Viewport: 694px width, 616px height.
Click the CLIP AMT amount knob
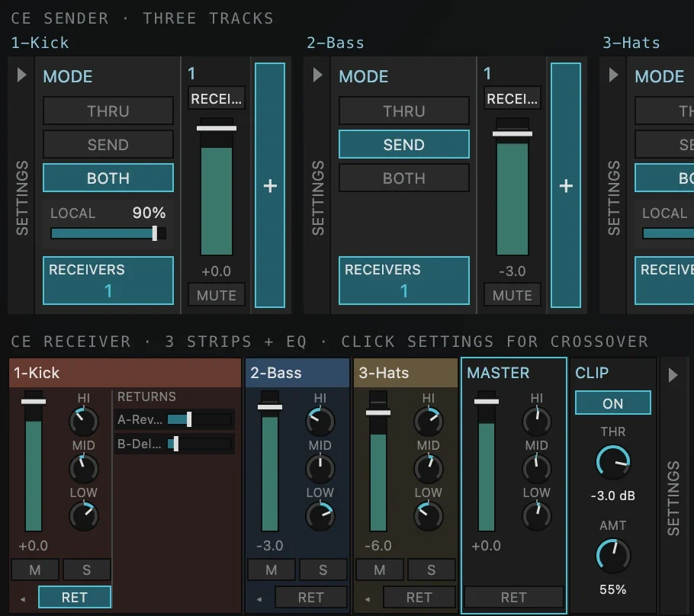613,556
